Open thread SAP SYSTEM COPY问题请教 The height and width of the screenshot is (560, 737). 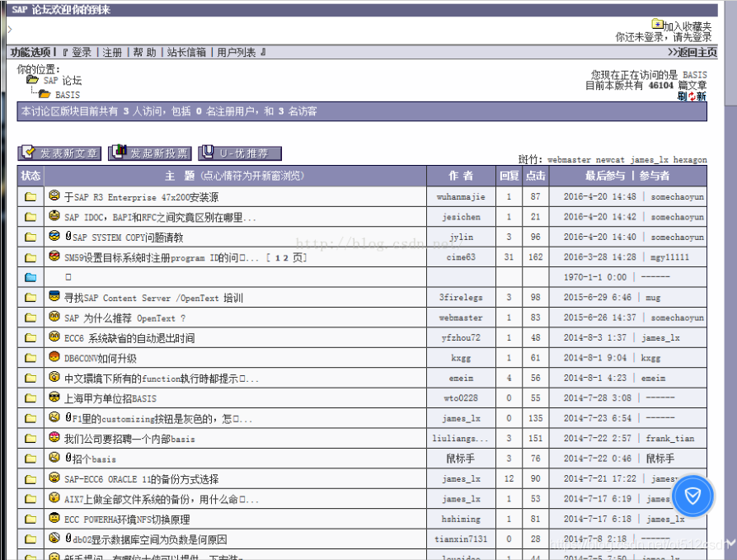click(128, 238)
